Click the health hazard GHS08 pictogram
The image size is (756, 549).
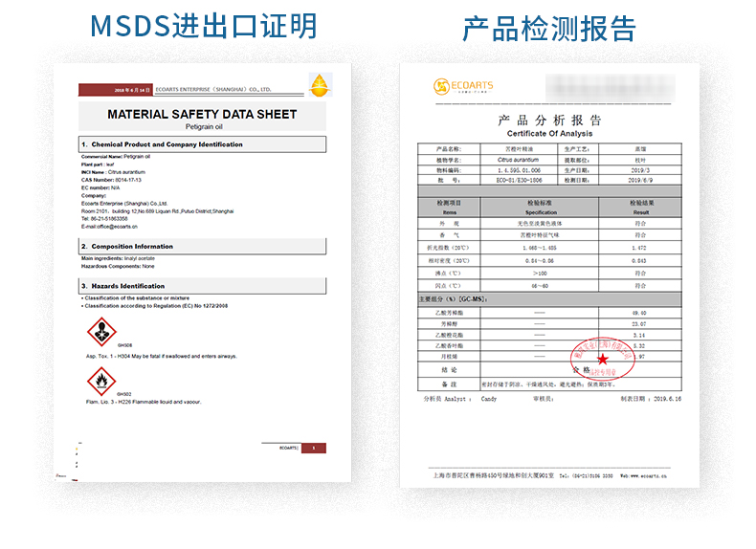point(101,332)
